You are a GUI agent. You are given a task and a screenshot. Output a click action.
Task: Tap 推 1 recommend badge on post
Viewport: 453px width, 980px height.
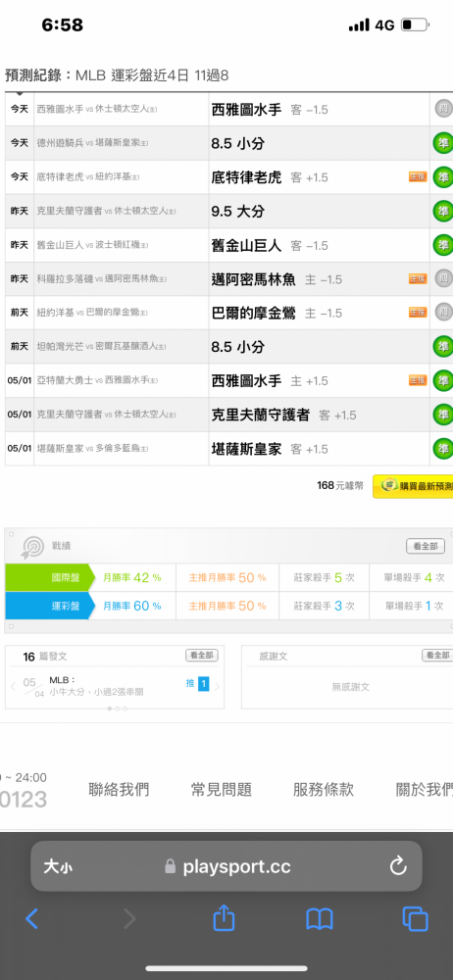[x=197, y=684]
